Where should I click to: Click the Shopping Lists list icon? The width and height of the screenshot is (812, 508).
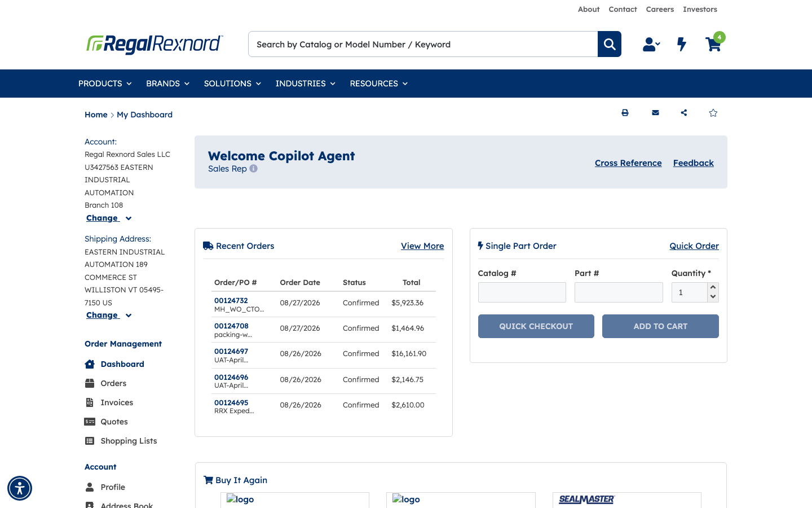[90, 441]
